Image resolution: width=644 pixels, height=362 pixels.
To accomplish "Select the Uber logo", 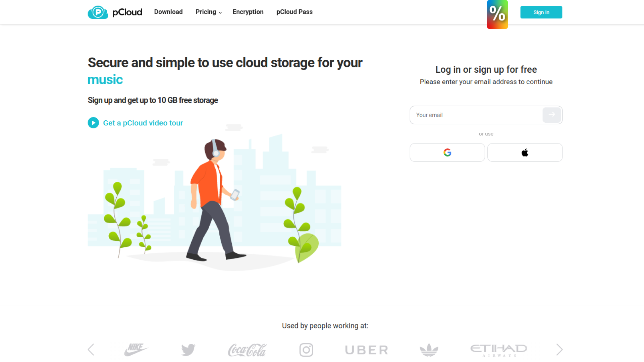I will click(366, 349).
